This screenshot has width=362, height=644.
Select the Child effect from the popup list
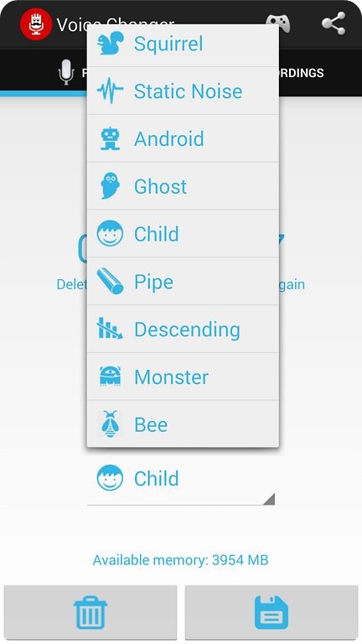[x=183, y=234]
